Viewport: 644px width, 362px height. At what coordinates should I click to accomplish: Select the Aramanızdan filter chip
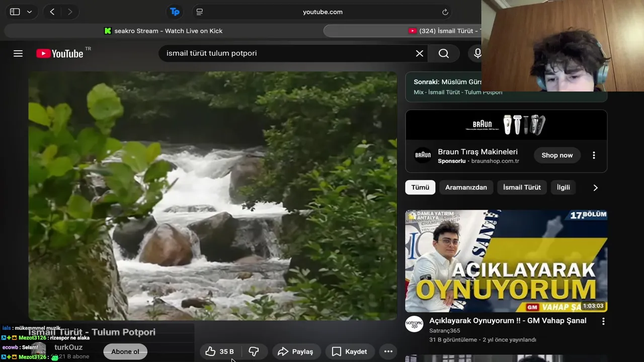pyautogui.click(x=466, y=187)
